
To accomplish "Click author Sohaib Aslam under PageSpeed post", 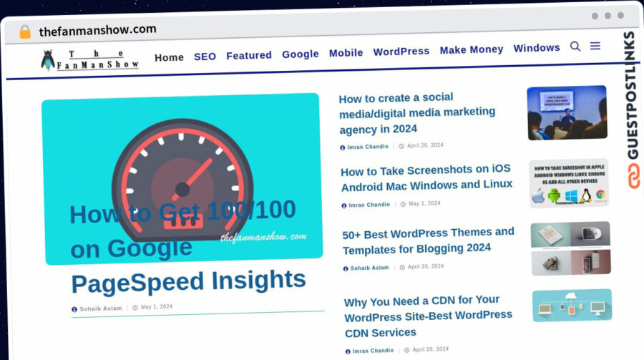I will click(x=101, y=308).
